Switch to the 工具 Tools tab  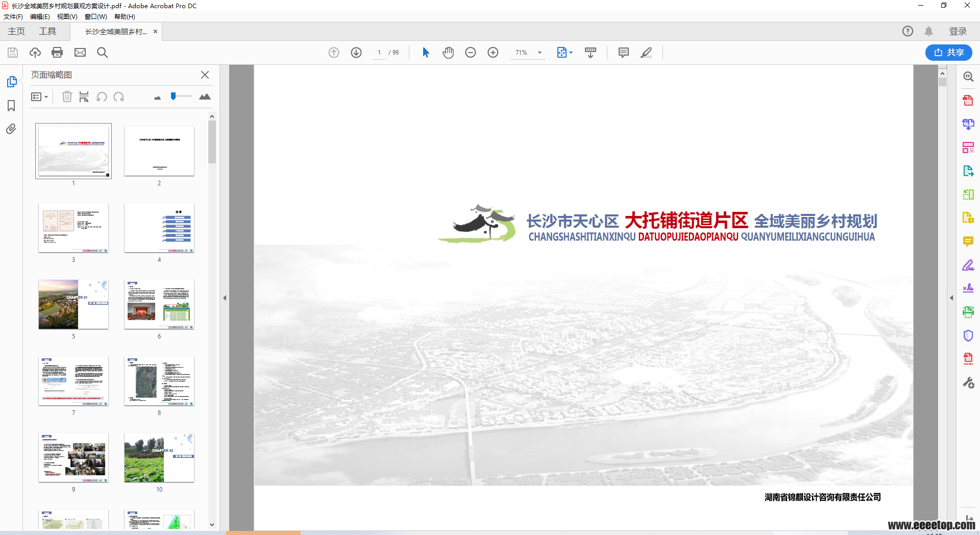tap(47, 31)
